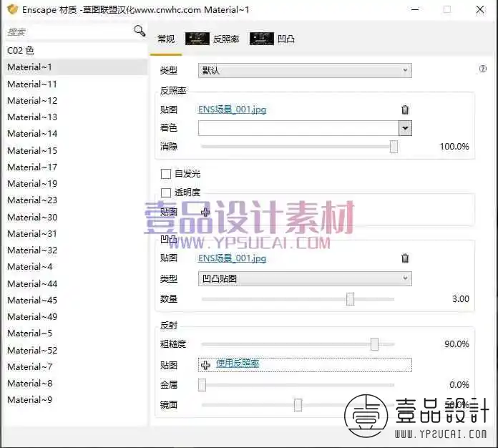The height and width of the screenshot is (448, 498).
Task: Select Material~44 in the list
Action: coord(77,283)
